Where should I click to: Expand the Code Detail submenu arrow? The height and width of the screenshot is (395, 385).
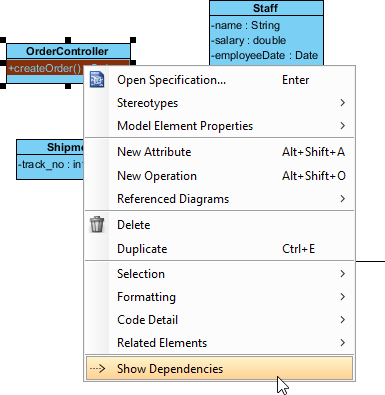[342, 320]
